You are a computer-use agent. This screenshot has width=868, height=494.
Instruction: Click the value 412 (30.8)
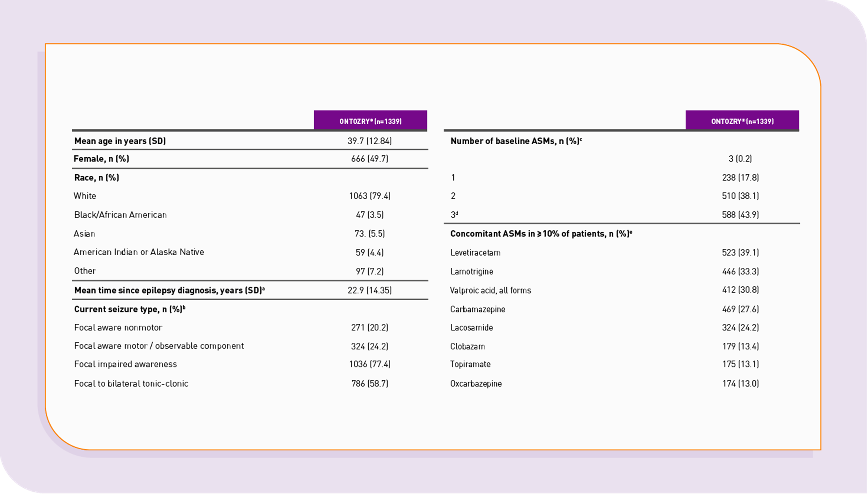(x=740, y=290)
